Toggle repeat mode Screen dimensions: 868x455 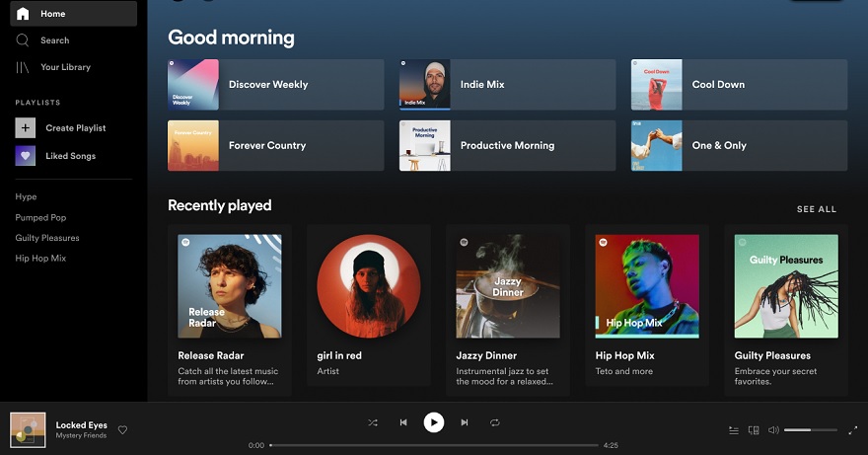[x=495, y=422]
